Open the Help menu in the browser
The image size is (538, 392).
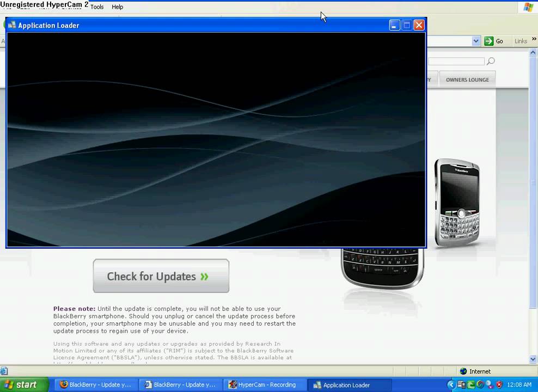(117, 7)
